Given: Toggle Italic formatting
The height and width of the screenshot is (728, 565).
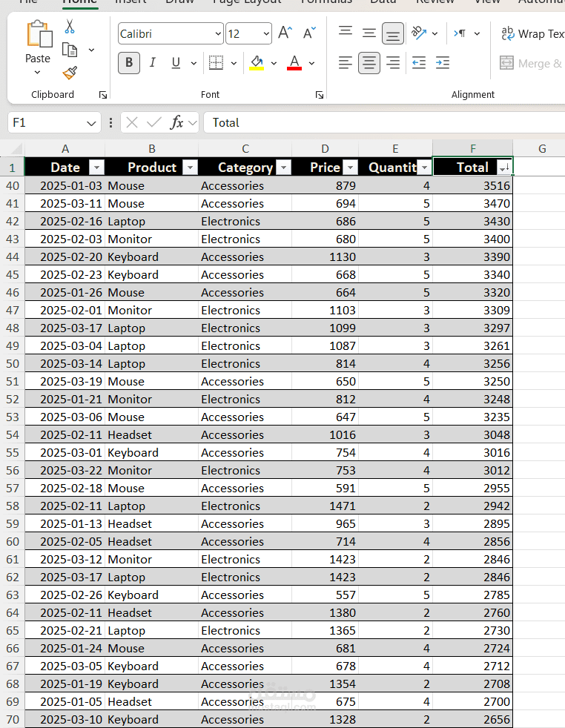Looking at the screenshot, I should 152,63.
